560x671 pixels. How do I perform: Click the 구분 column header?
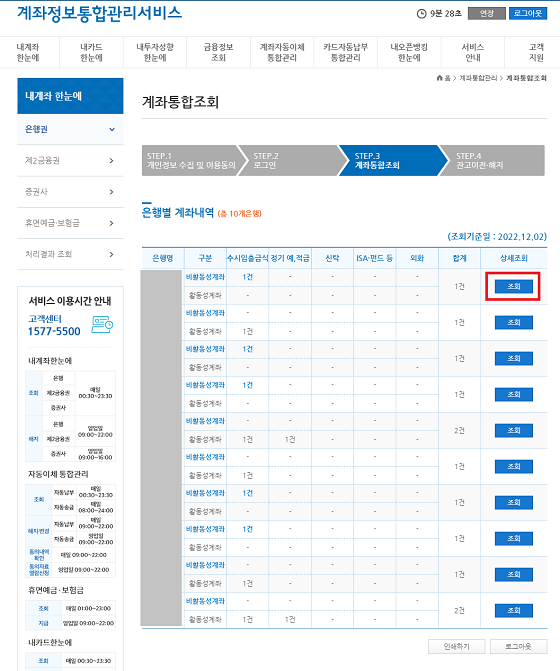(205, 258)
